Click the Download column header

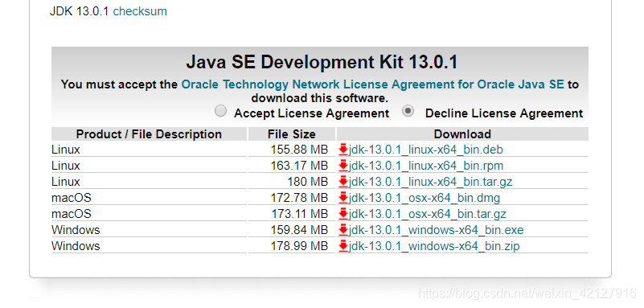point(462,134)
